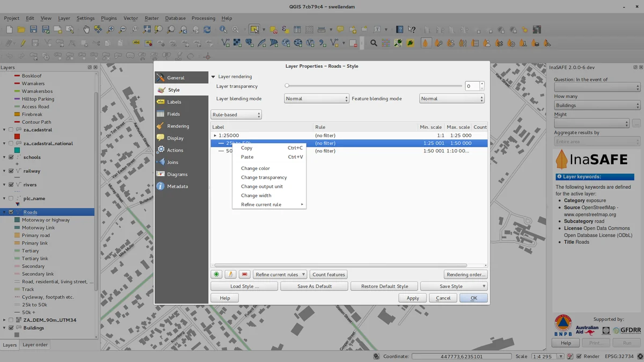
Task: Click the Layer transparency slider handle
Action: pos(287,86)
